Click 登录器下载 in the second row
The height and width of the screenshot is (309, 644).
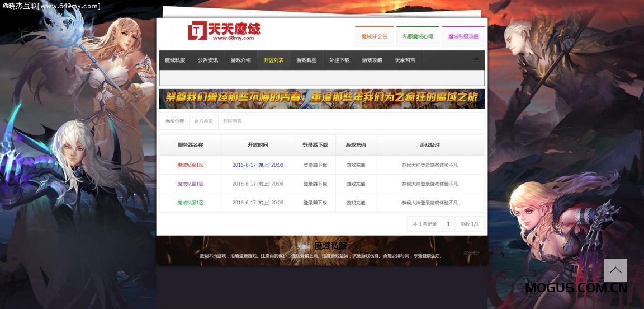click(315, 184)
